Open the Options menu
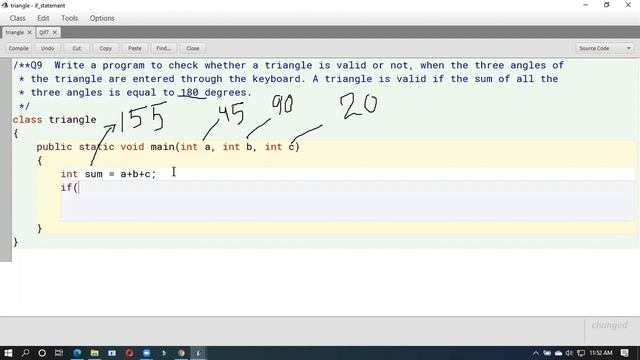This screenshot has height=360, width=640. coord(102,18)
